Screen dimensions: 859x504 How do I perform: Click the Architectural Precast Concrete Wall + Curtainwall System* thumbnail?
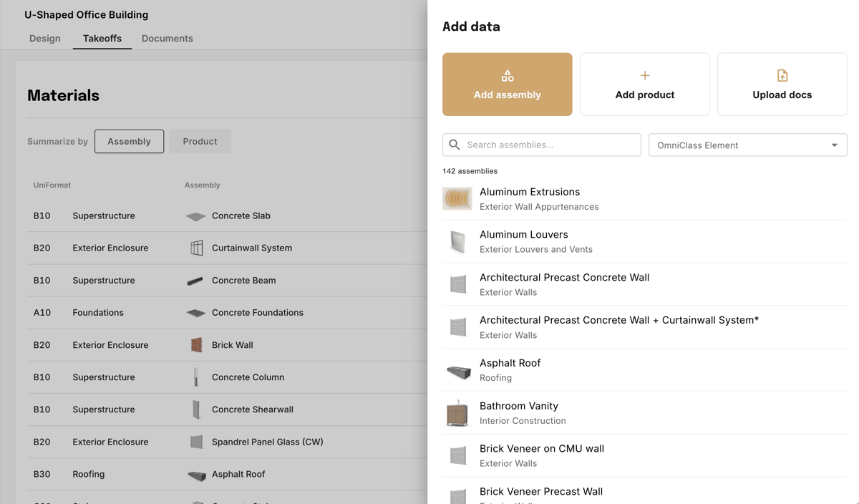pos(458,327)
